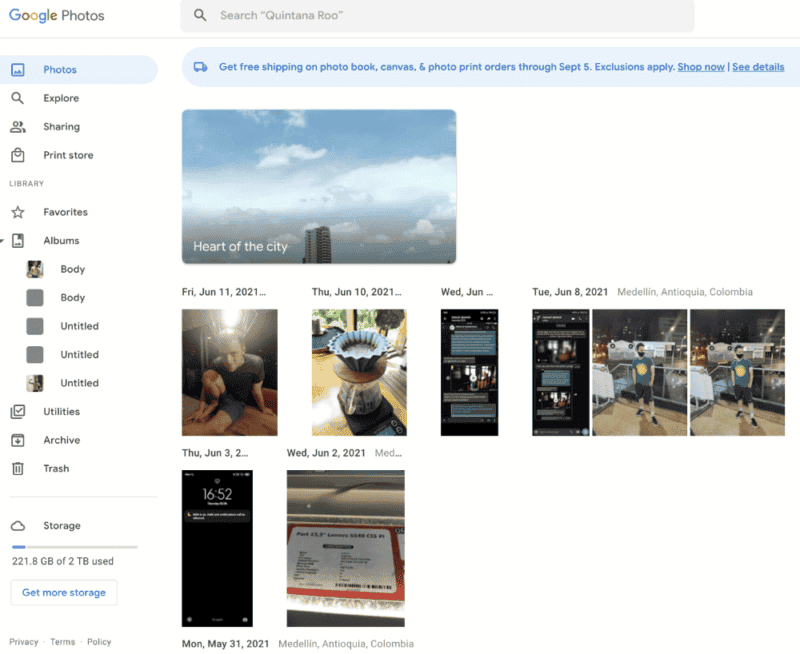Select the thumbnail of the first Body album
Screen dimensions: 800x654
[34, 269]
